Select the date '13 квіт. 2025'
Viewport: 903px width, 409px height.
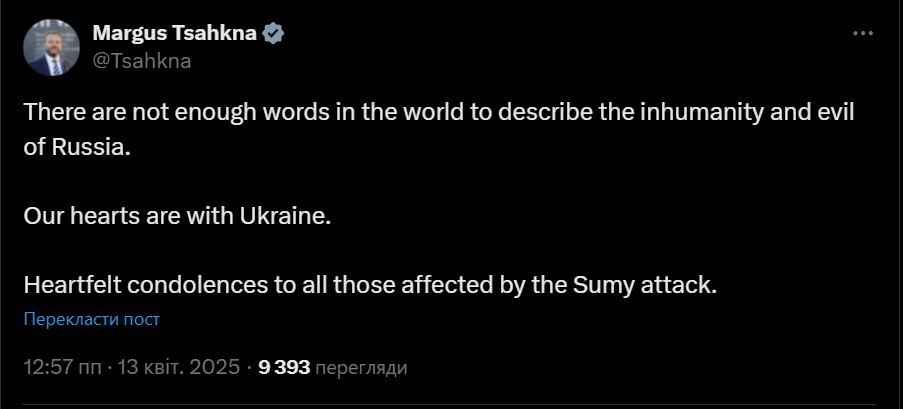pos(180,367)
